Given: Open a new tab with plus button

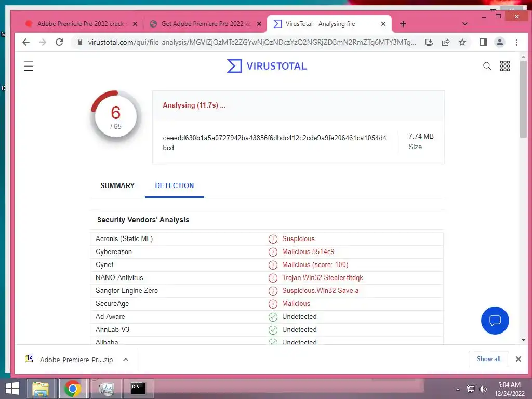Looking at the screenshot, I should (403, 24).
